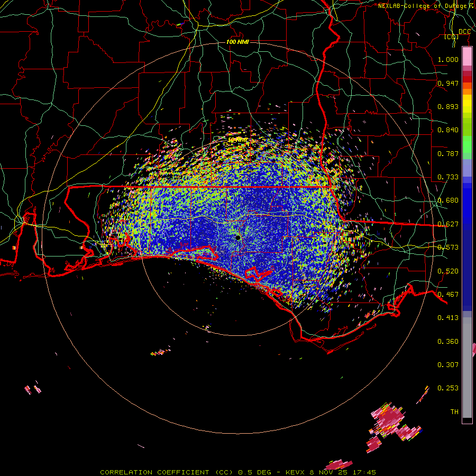The image size is (476, 476).
Task: Click the 0.520 scale value
Action: 448,271
